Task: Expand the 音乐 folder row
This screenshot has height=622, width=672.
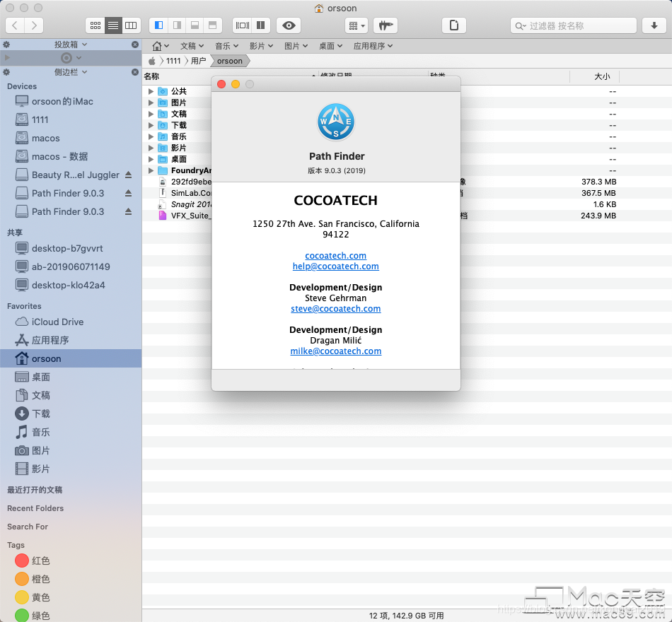Action: tap(151, 136)
